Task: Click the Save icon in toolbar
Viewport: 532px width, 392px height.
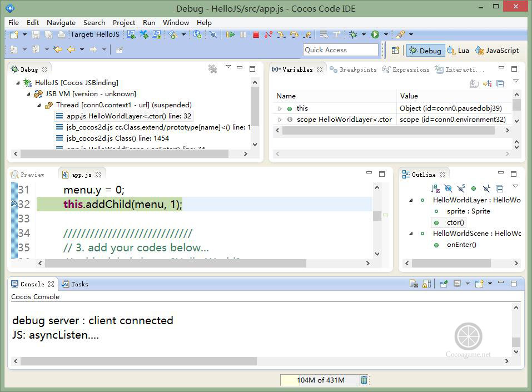Action: pyautogui.click(x=36, y=34)
